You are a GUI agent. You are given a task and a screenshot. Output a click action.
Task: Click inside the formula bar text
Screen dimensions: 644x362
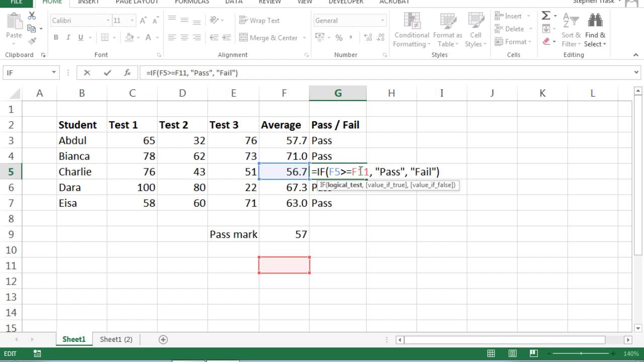click(192, 73)
